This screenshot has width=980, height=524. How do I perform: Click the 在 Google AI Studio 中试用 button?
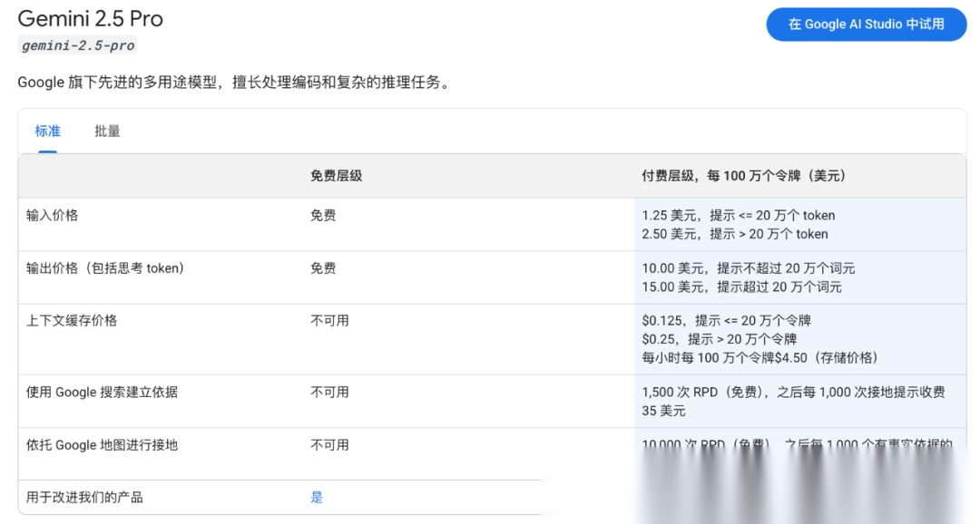point(867,24)
